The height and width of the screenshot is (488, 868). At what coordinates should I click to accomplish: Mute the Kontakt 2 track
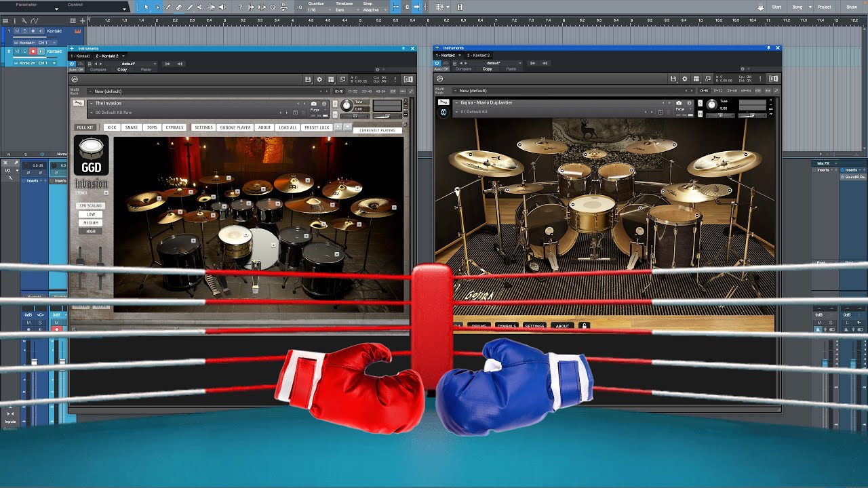tap(18, 52)
